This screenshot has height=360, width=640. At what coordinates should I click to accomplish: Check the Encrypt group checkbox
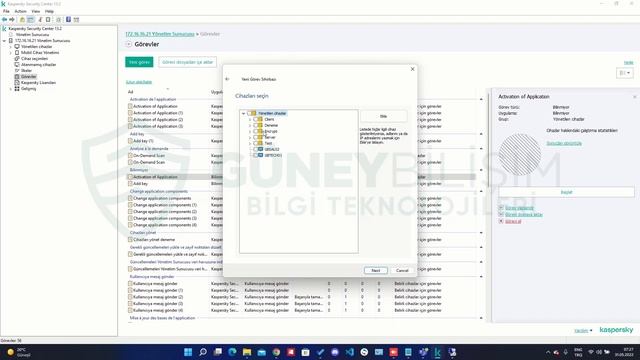[256, 131]
